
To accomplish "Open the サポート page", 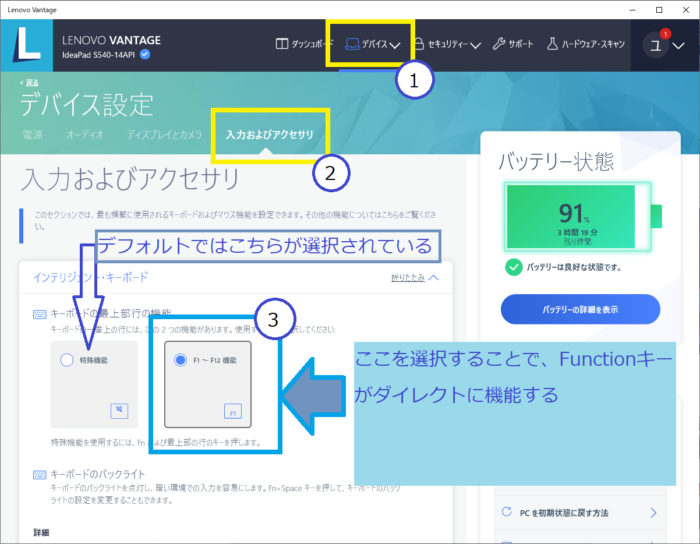I will pos(513,44).
